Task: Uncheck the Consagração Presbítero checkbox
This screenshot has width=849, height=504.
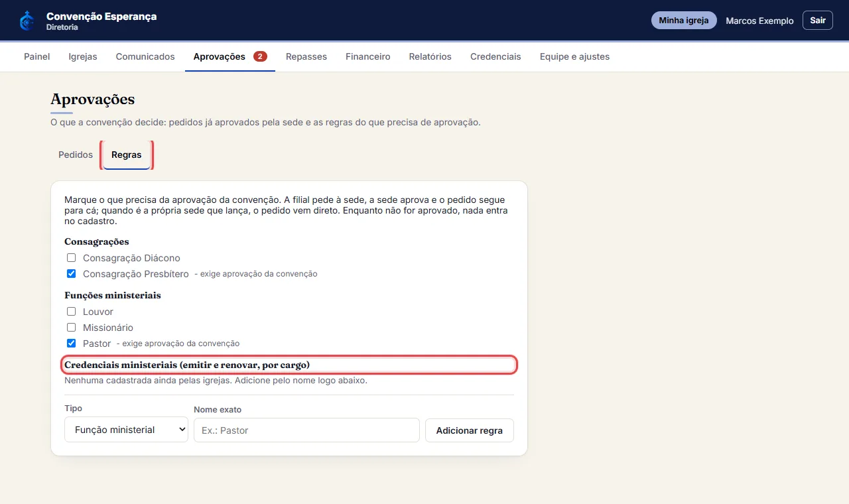Action: 71,274
